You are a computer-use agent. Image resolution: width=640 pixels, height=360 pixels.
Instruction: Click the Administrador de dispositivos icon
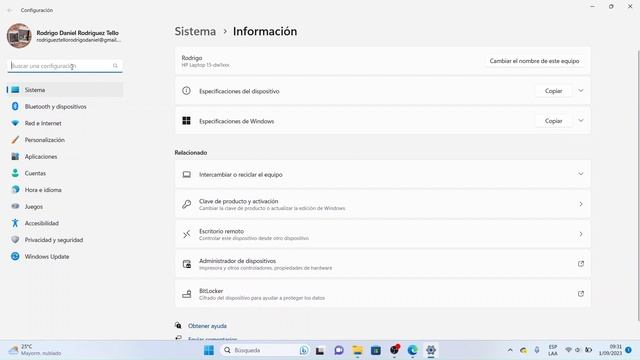coord(187,264)
